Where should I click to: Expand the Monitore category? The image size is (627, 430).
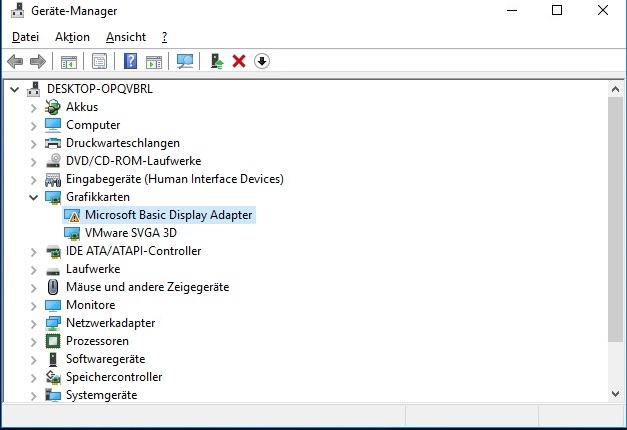tap(34, 306)
